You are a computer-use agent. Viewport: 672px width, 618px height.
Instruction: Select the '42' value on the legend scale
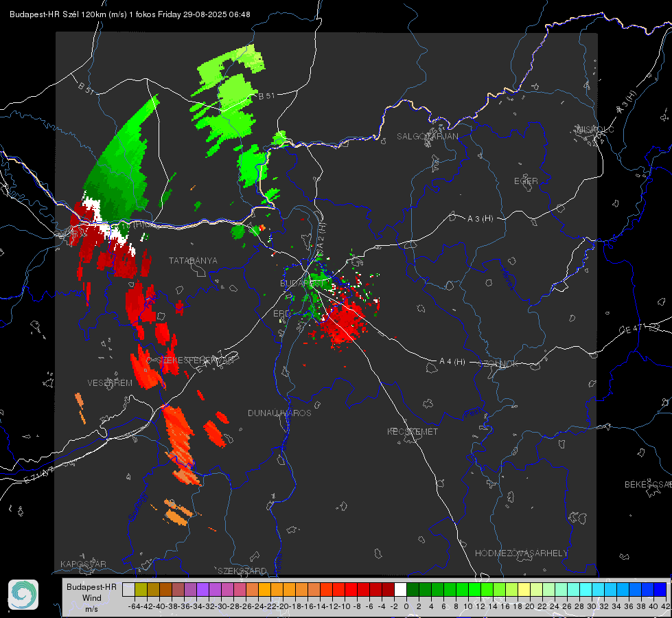tap(666, 606)
